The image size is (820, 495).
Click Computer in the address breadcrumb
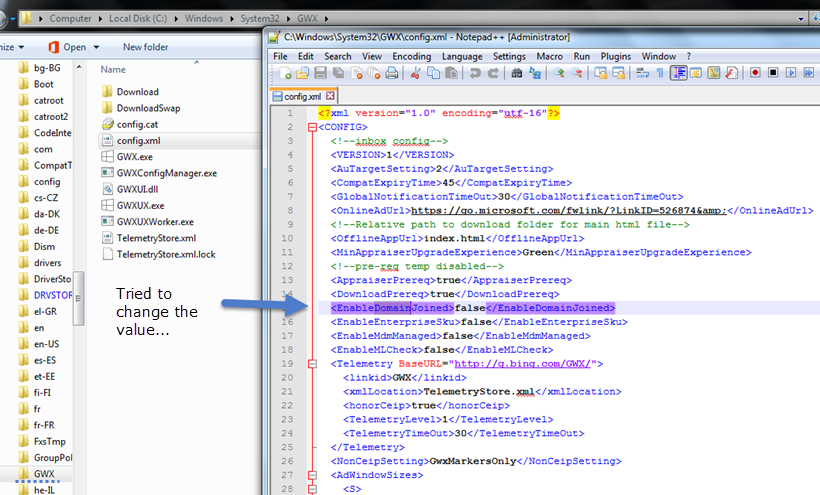(71, 18)
